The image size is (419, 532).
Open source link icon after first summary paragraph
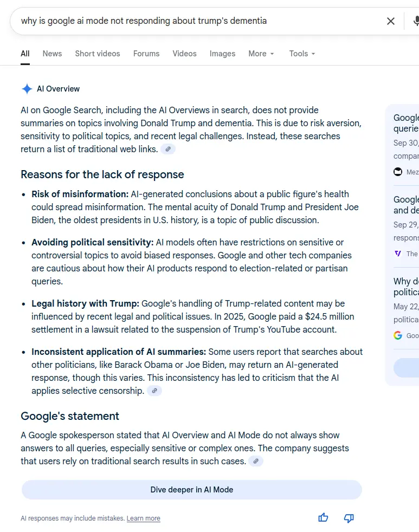pos(168,149)
